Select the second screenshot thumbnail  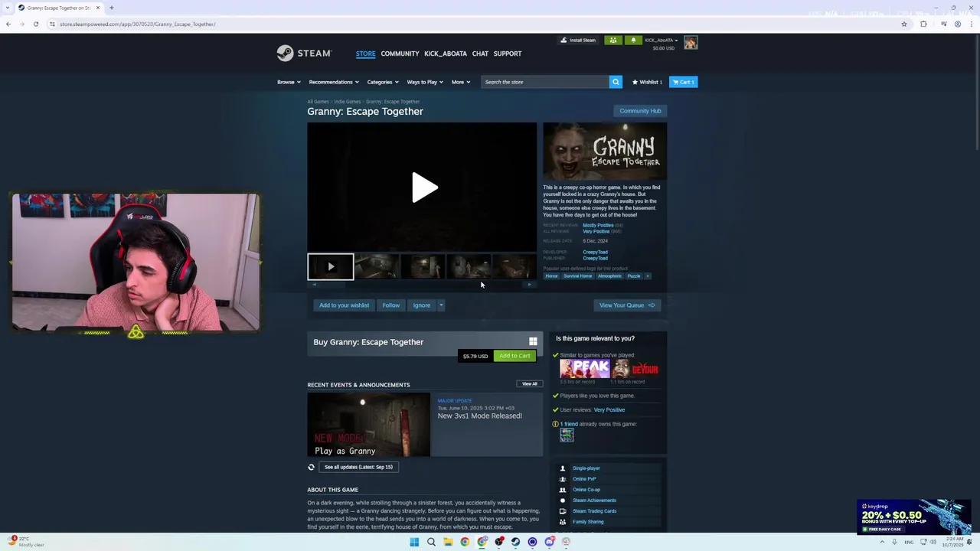click(377, 266)
